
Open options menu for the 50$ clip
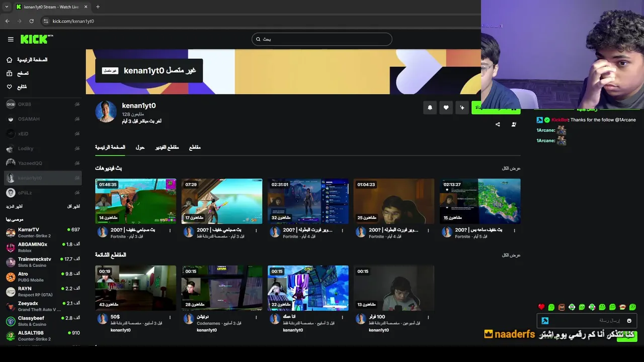tap(170, 317)
